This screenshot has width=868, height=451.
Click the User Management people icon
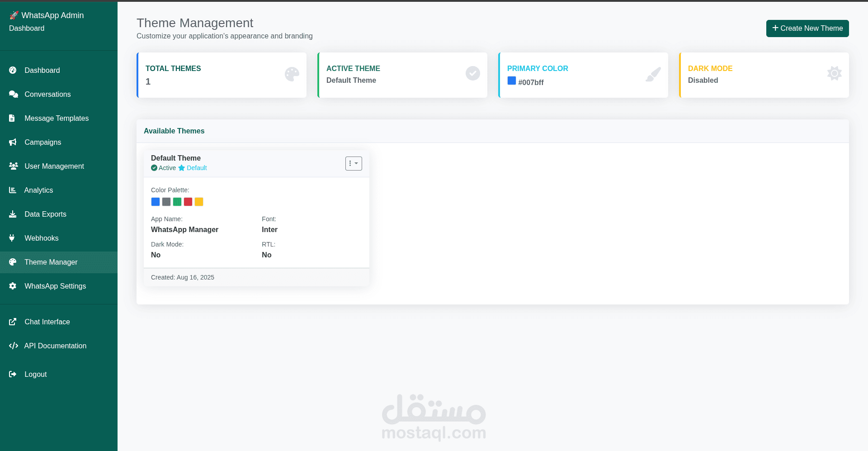click(14, 166)
